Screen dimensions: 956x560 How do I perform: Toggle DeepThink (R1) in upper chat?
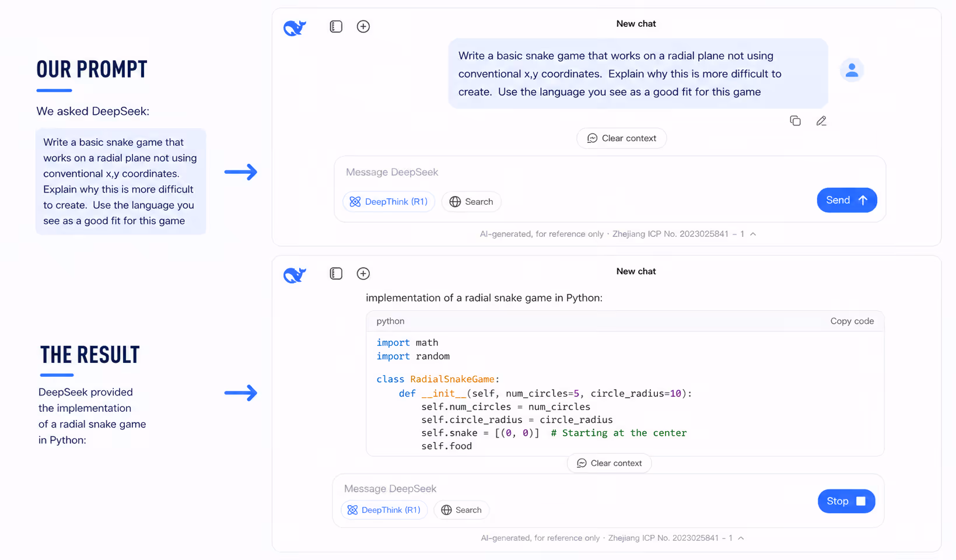tap(388, 202)
